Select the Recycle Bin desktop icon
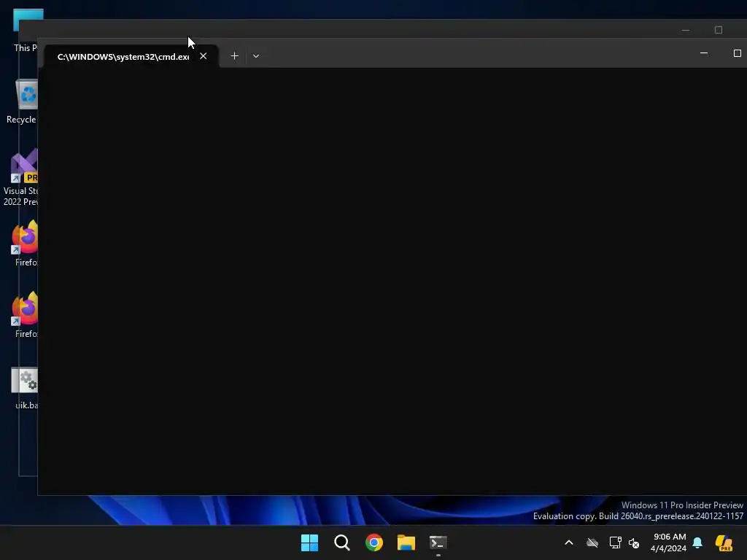Screen dimensions: 747x560 [21, 102]
